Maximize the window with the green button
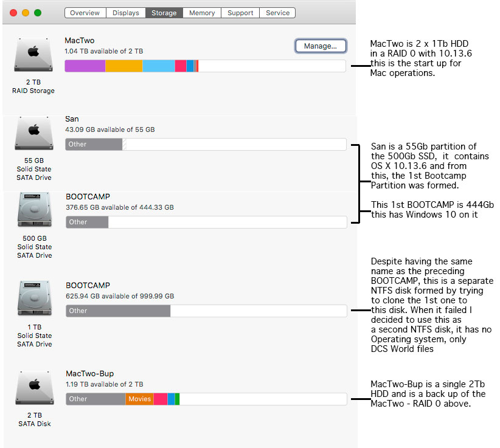The width and height of the screenshot is (500, 448). pos(38,13)
